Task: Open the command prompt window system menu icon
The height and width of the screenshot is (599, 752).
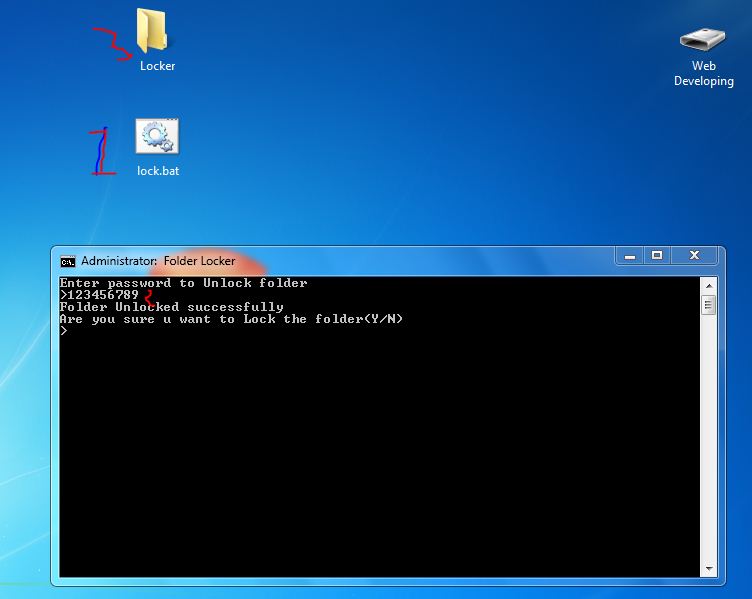Action: [68, 261]
